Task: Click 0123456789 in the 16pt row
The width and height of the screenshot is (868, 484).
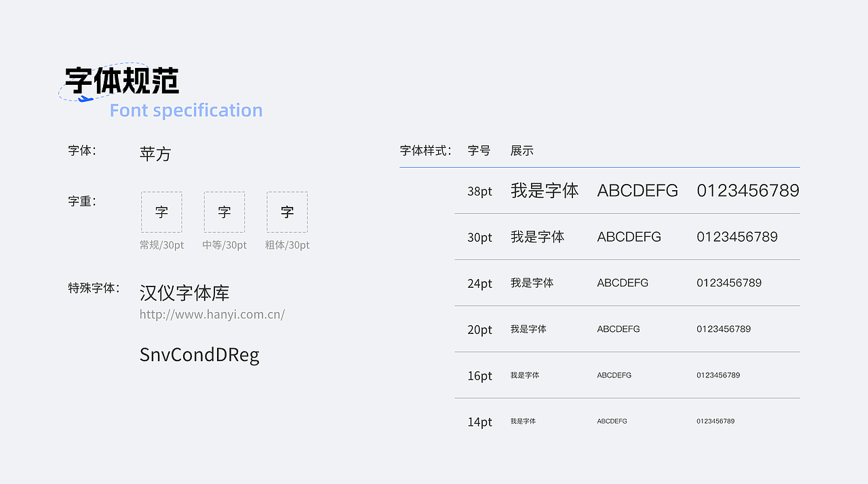Action: pyautogui.click(x=718, y=375)
